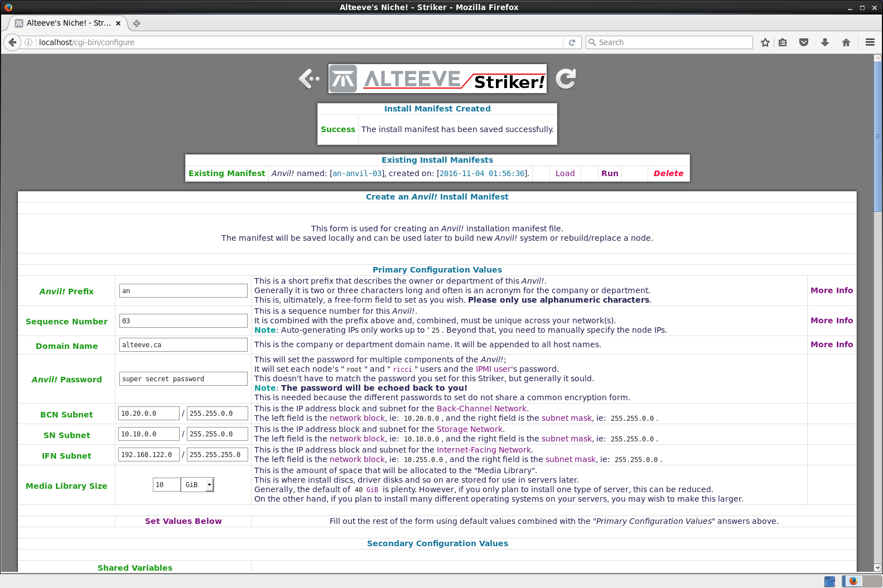Click scrollbar down arrow

point(877,567)
